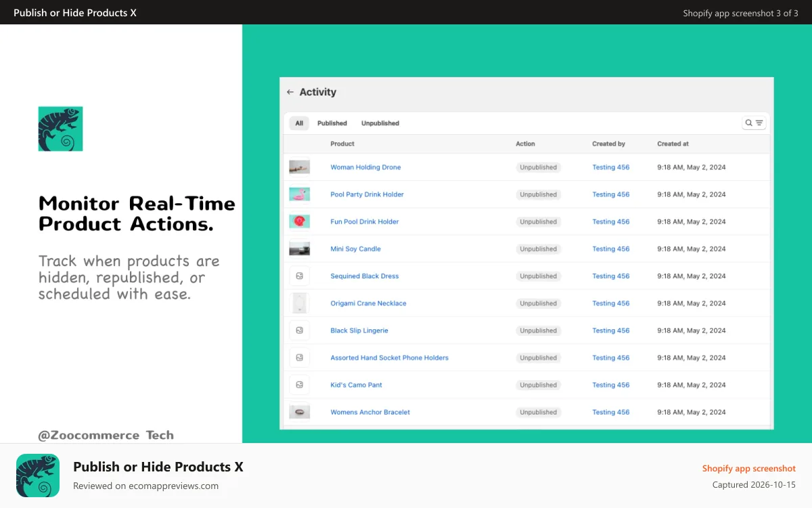Click Unpublished badge in Black Slip Lingerie row

(x=539, y=331)
